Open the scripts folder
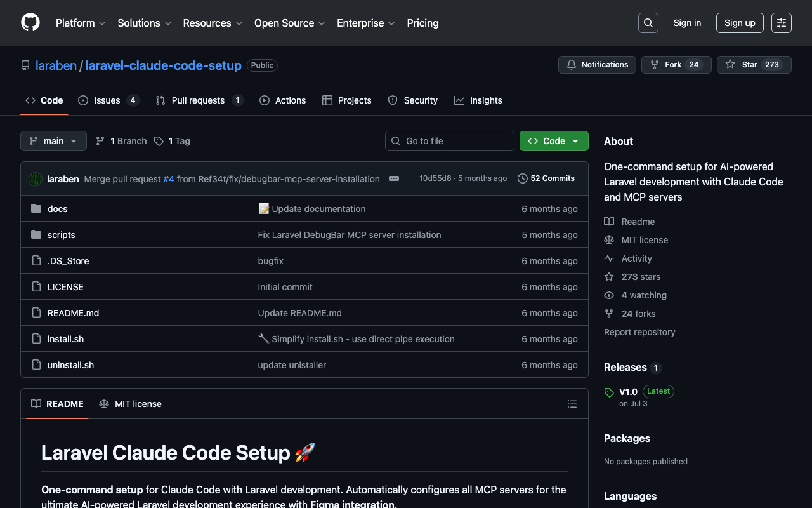Screen dimensions: 812x508 pos(62,235)
